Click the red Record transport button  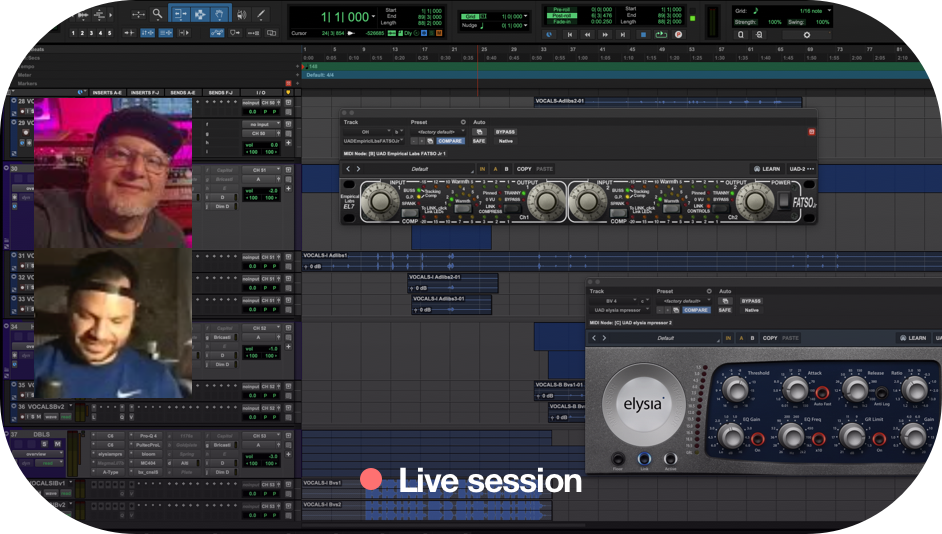tap(678, 35)
